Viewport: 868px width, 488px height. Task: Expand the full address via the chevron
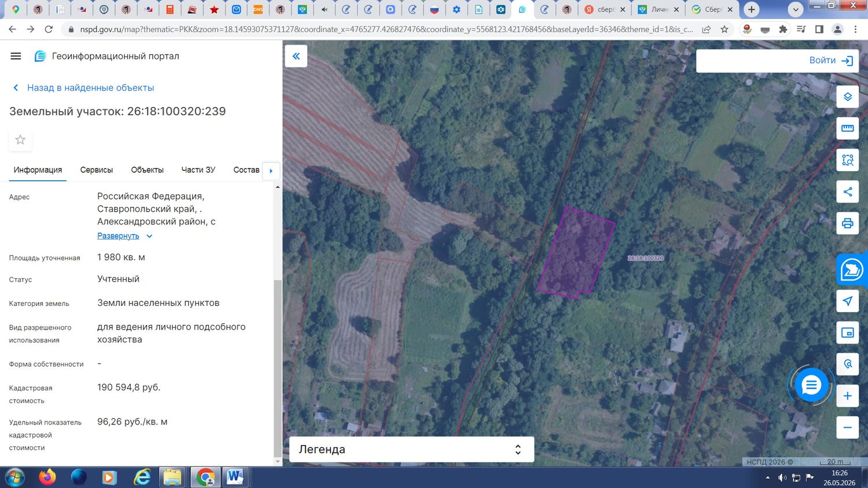[x=149, y=236]
